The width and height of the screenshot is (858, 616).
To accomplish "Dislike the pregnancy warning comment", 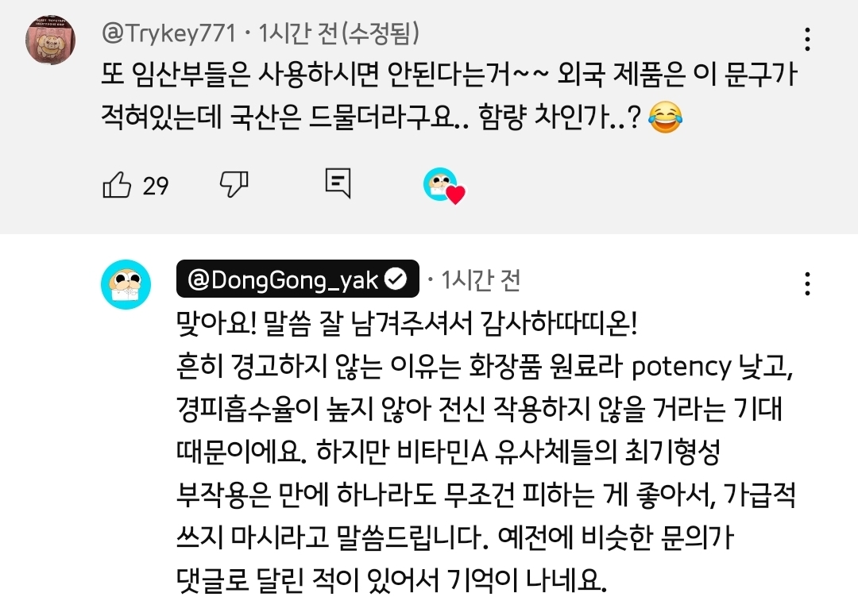I will tap(234, 184).
